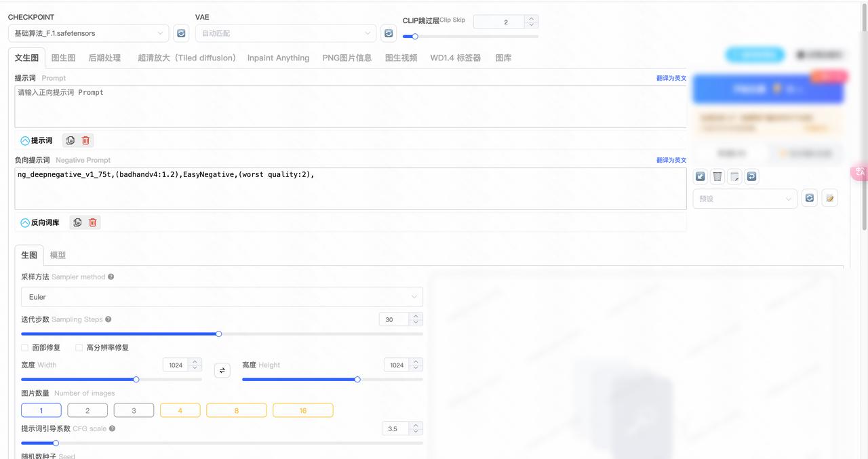
Task: Open the 图库 gallery tab
Action: pos(503,58)
